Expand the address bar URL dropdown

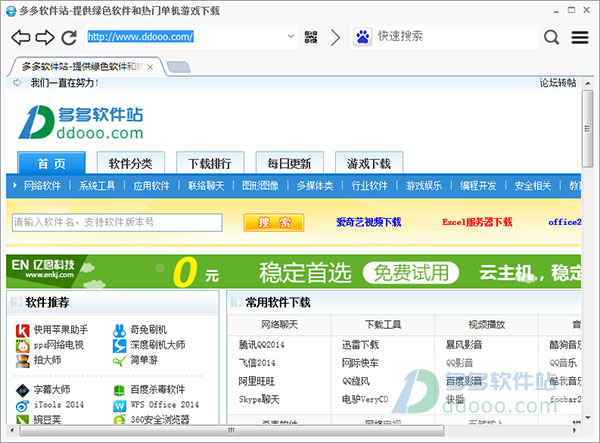[x=291, y=36]
